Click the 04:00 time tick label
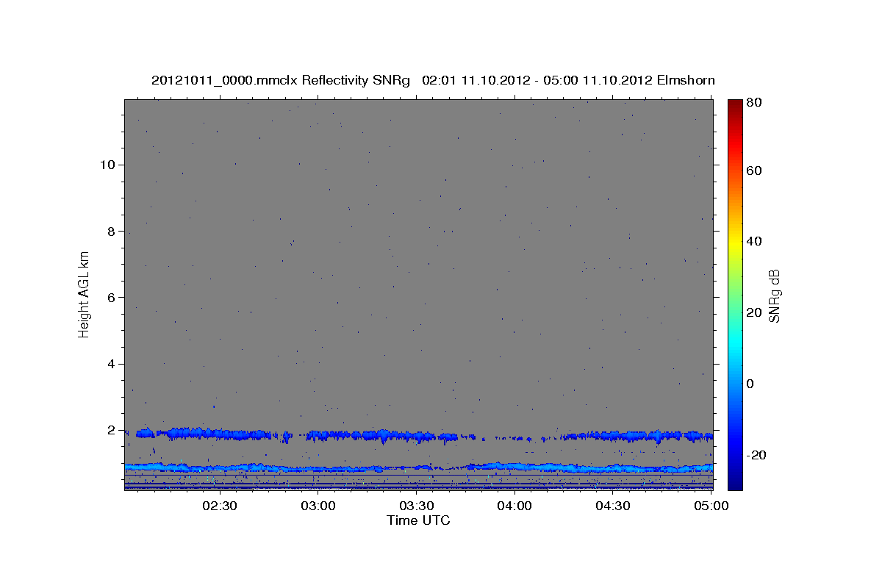Viewport: 882px width, 588px height. (x=514, y=506)
